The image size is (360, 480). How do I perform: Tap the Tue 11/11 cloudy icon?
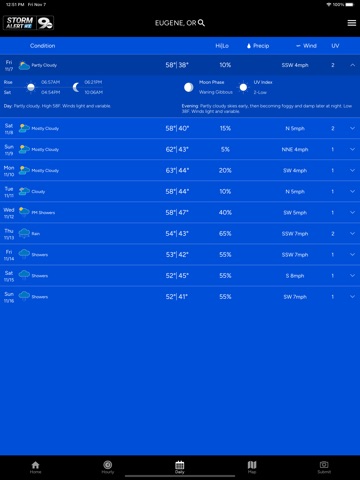coord(24,191)
